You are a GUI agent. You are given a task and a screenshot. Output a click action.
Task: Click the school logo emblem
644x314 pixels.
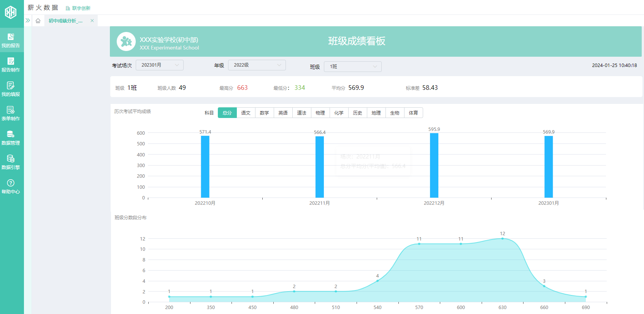click(x=126, y=41)
